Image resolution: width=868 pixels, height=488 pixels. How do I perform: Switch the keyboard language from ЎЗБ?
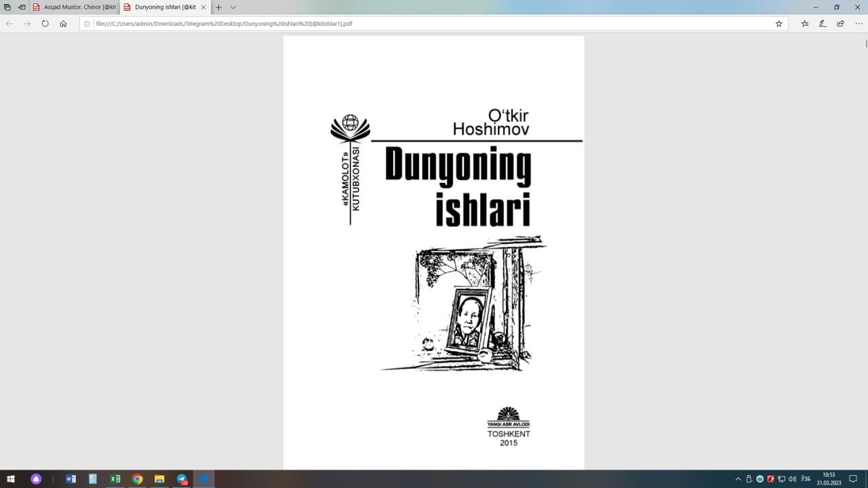point(806,479)
